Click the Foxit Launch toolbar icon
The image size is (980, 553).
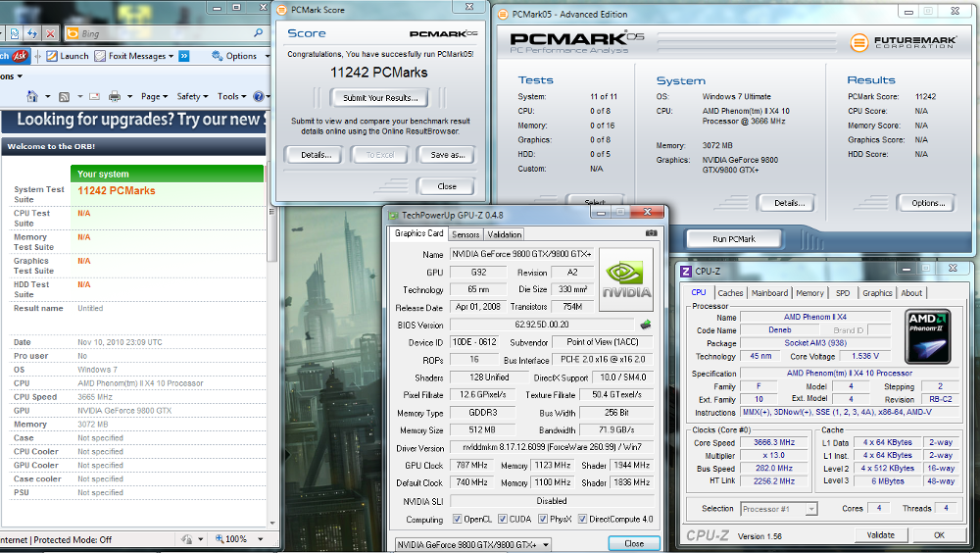[x=68, y=56]
